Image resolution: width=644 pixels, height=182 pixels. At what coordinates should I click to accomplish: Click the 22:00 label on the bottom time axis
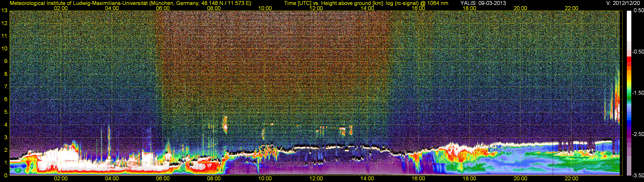[571, 179]
